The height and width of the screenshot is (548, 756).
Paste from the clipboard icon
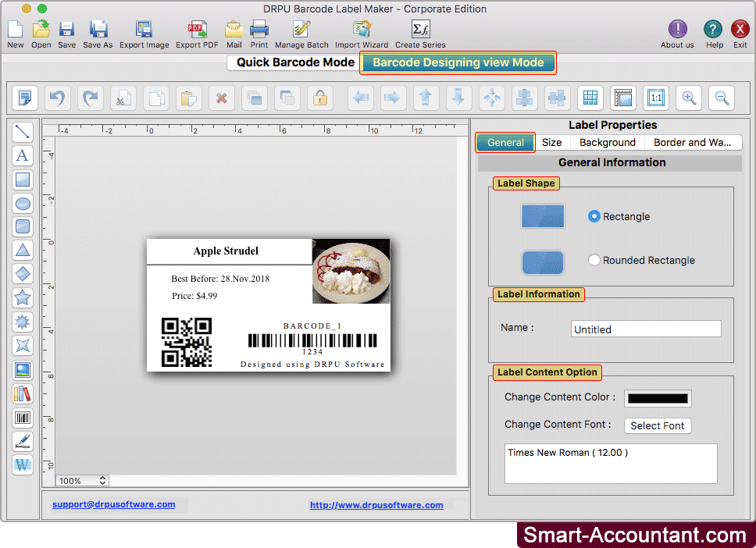(189, 98)
